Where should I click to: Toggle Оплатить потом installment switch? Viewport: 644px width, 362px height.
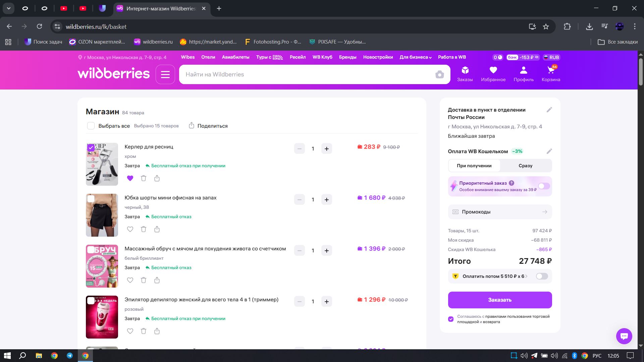tap(542, 276)
